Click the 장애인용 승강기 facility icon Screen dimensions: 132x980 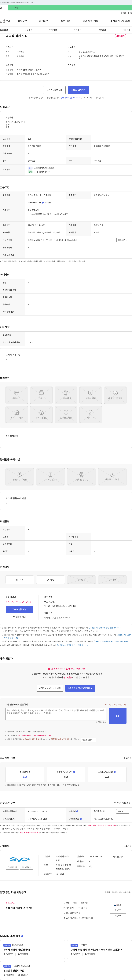pyautogui.click(x=51, y=477)
